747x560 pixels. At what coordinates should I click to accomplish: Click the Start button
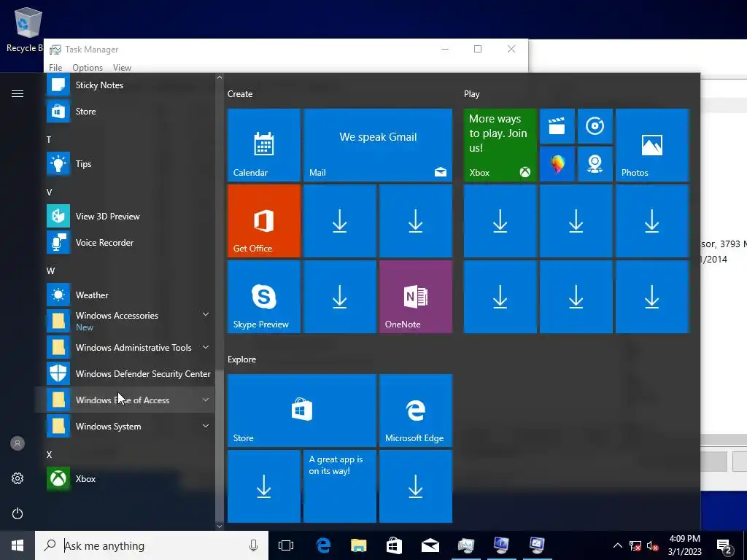(x=18, y=545)
